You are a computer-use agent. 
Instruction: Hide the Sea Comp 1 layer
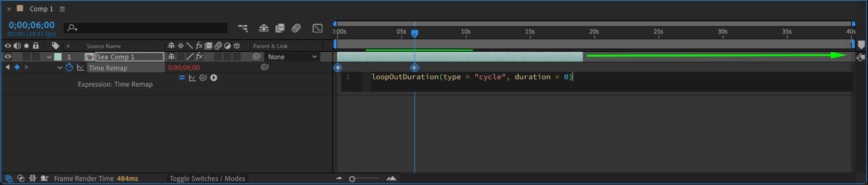click(8, 57)
